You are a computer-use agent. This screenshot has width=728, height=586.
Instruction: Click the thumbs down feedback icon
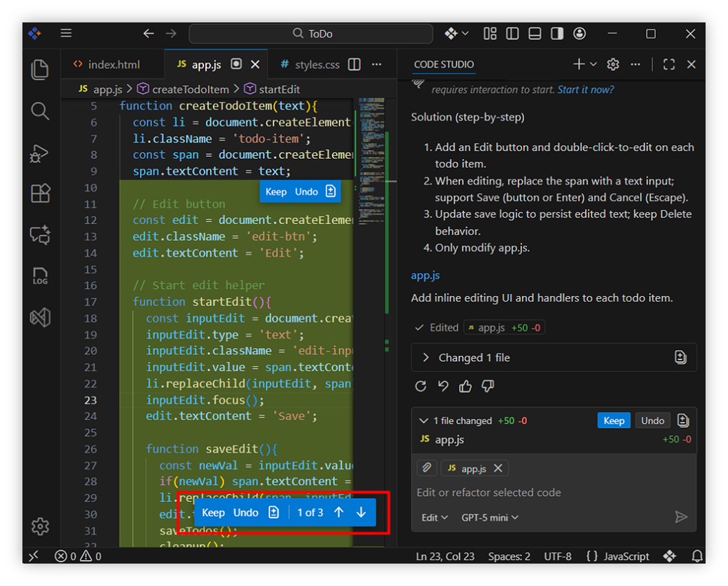coord(488,386)
